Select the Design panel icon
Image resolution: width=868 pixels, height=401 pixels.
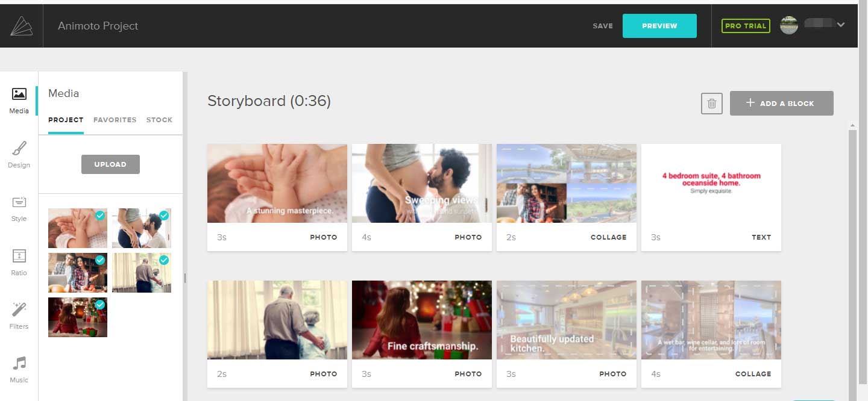pos(19,154)
